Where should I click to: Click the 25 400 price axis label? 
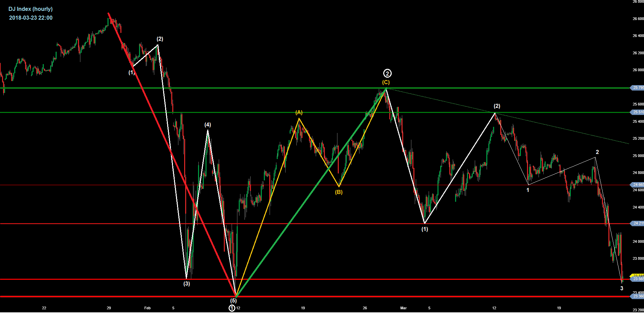coord(638,121)
